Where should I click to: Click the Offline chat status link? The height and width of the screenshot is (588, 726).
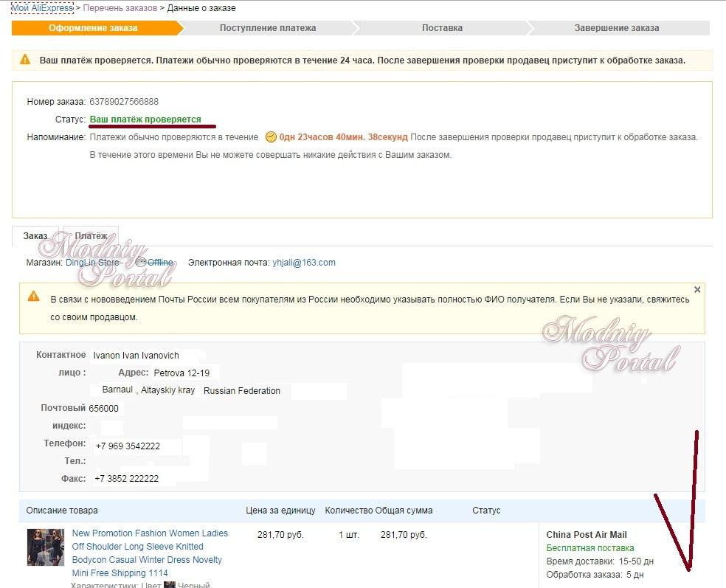[x=160, y=263]
